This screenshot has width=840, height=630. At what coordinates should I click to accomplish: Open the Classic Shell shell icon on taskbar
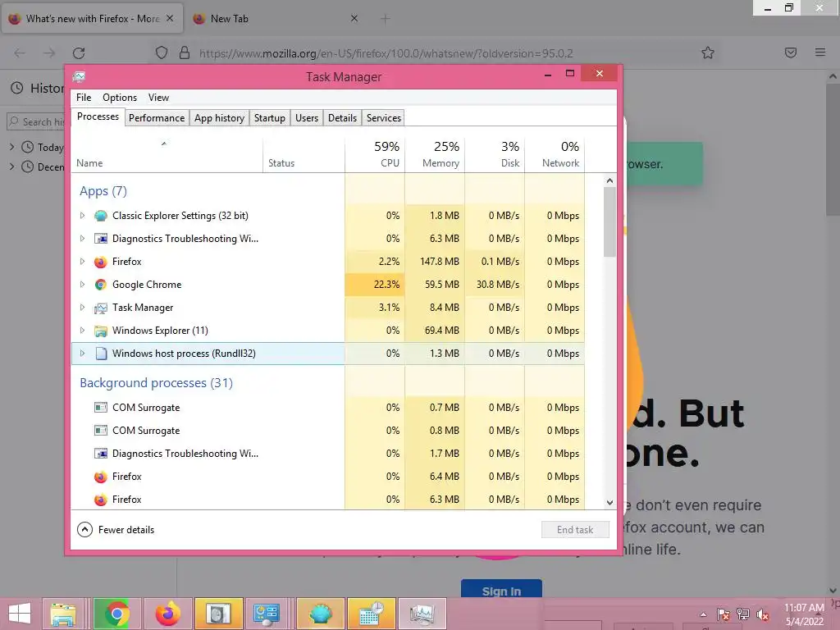(321, 614)
